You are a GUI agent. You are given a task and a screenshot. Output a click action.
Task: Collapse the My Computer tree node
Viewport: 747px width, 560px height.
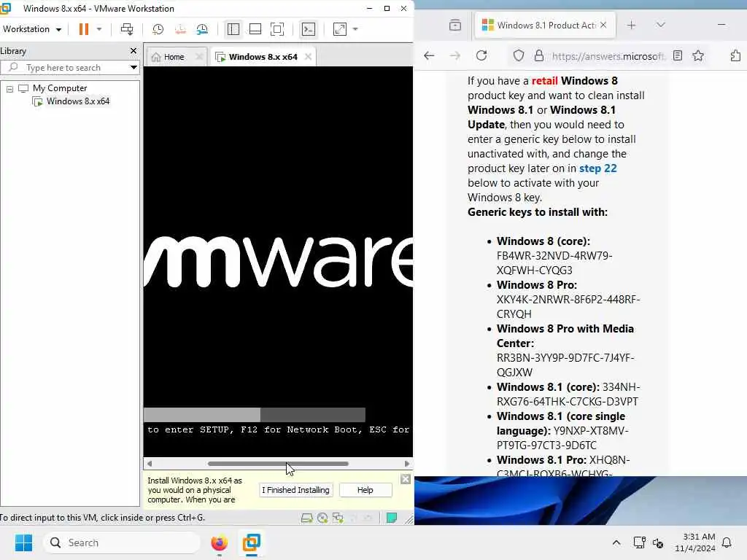tap(9, 88)
